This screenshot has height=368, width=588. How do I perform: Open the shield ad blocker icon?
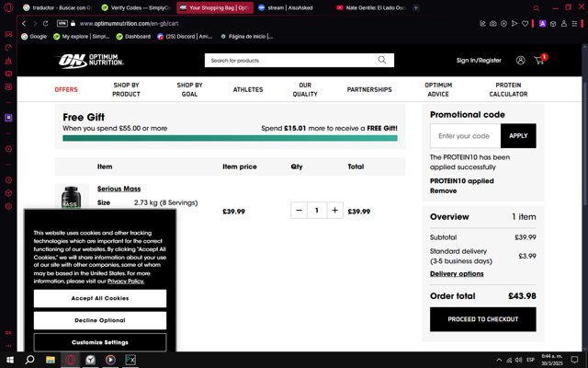pyautogui.click(x=503, y=23)
